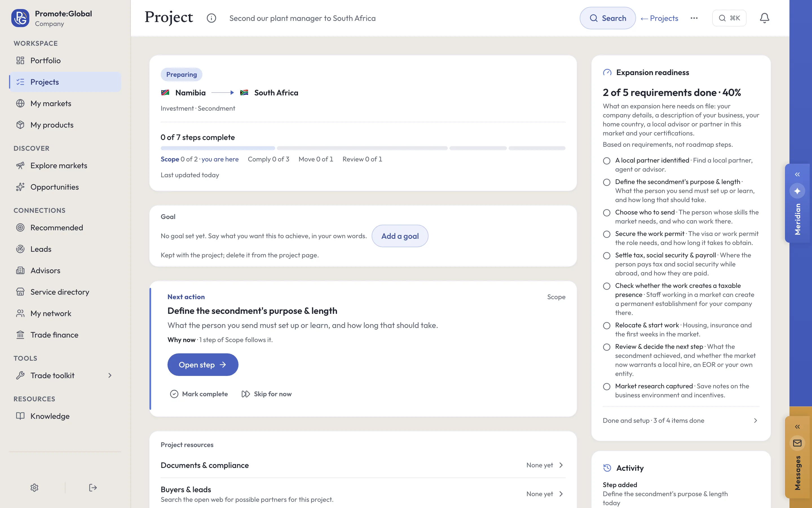Image resolution: width=812 pixels, height=508 pixels.
Task: Toggle 'Secure the work permit' requirement circle
Action: (x=606, y=234)
